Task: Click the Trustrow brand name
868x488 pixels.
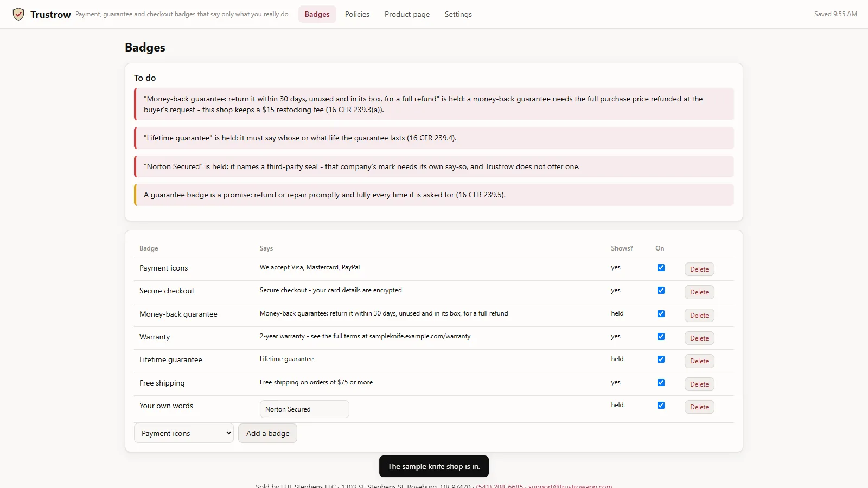Action: pos(50,15)
